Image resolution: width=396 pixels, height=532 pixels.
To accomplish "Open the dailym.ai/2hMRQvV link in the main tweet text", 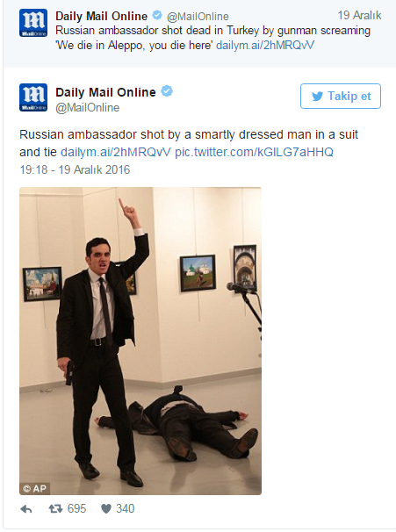I will pos(116,152).
